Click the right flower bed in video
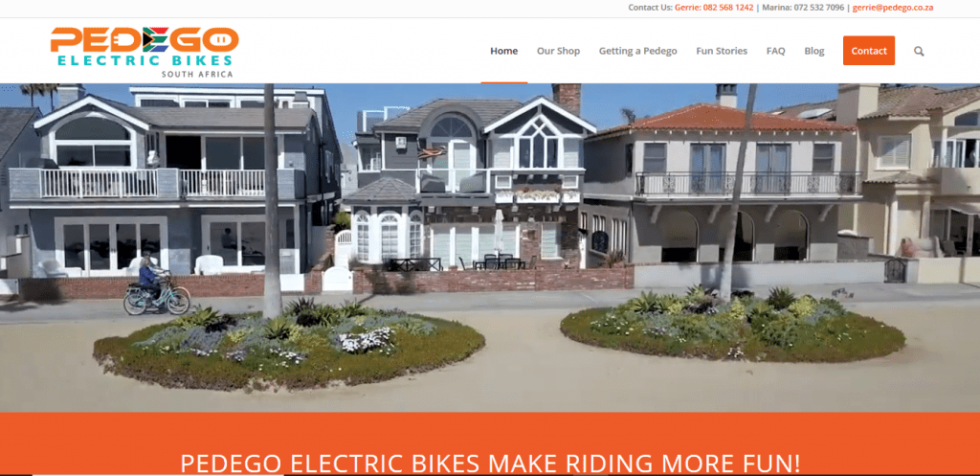 [x=732, y=326]
